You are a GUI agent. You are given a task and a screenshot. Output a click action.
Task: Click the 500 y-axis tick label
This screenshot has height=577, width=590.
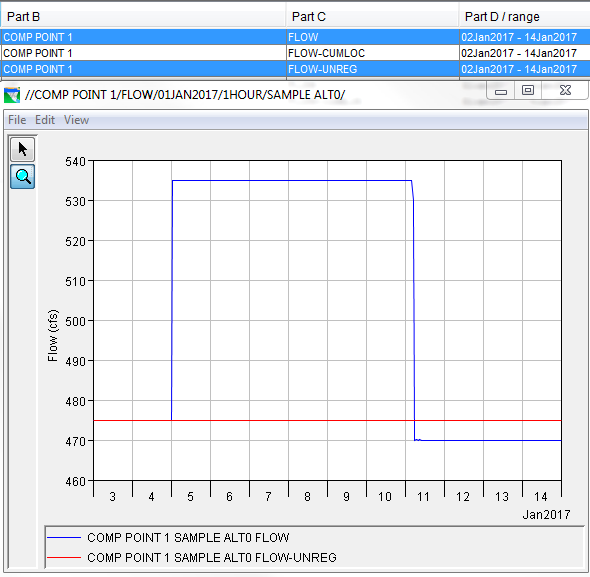76,321
